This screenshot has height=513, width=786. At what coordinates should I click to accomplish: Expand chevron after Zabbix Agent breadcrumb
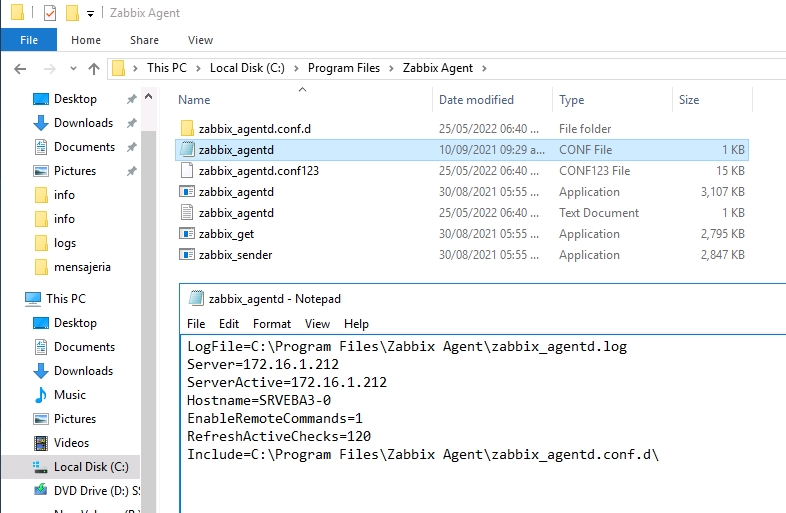[x=484, y=68]
